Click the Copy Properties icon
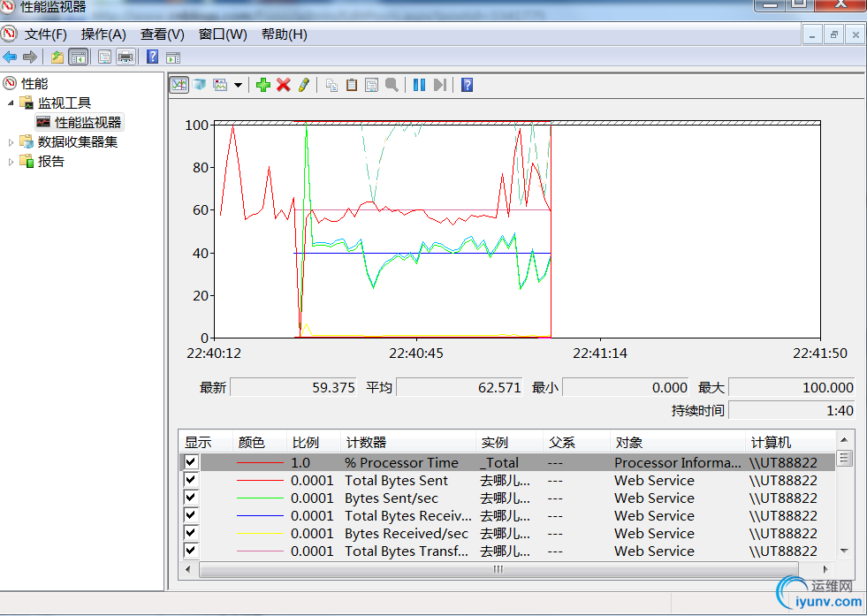Viewport: 867px width, 616px height. pos(331,85)
